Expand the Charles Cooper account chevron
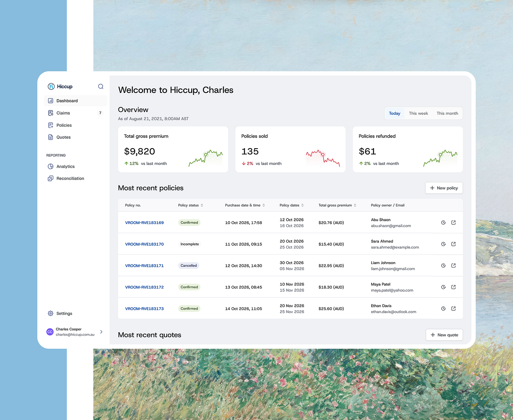The height and width of the screenshot is (420, 513). coord(101,332)
